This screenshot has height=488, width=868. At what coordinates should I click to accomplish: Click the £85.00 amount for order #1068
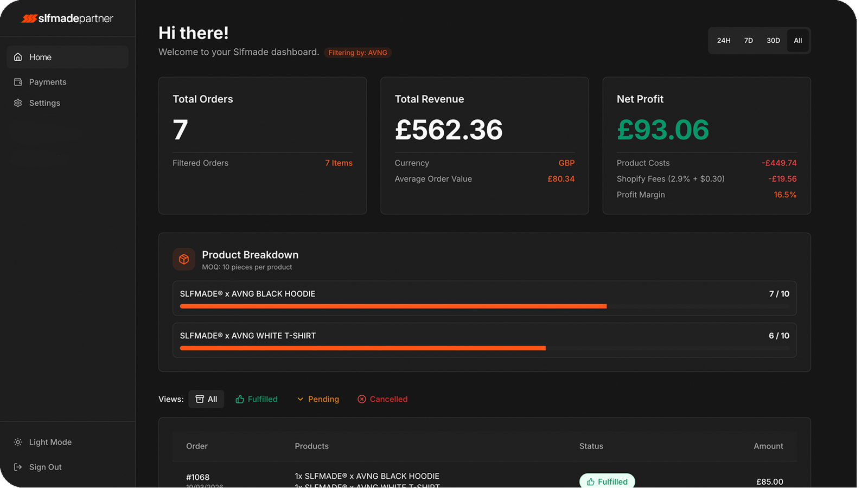770,481
